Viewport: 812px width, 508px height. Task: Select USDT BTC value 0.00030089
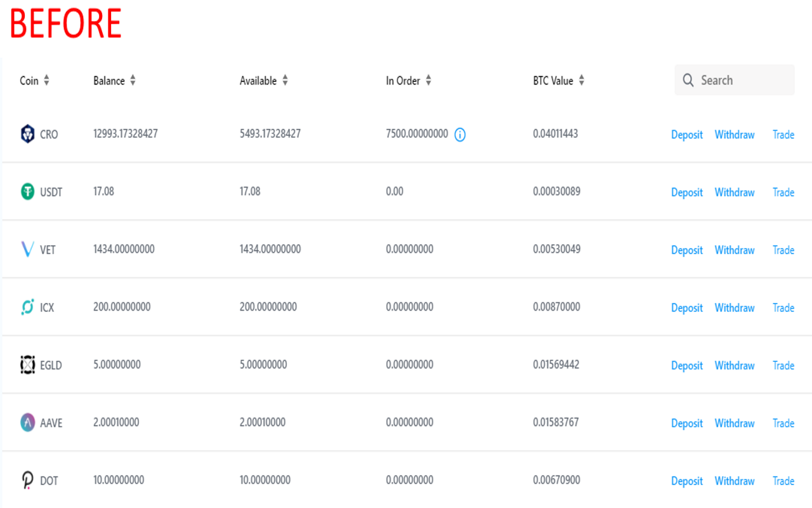pos(556,191)
